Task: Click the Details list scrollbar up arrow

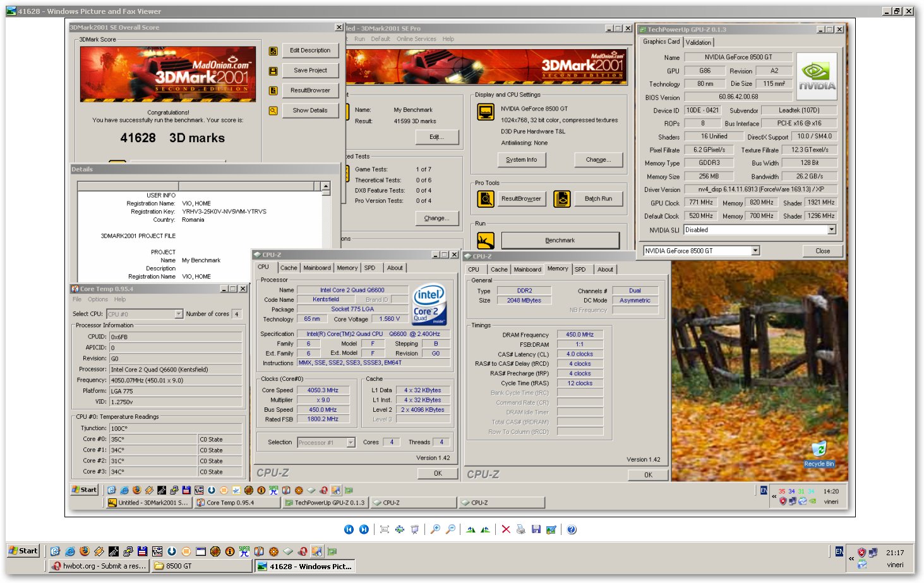Action: click(326, 186)
